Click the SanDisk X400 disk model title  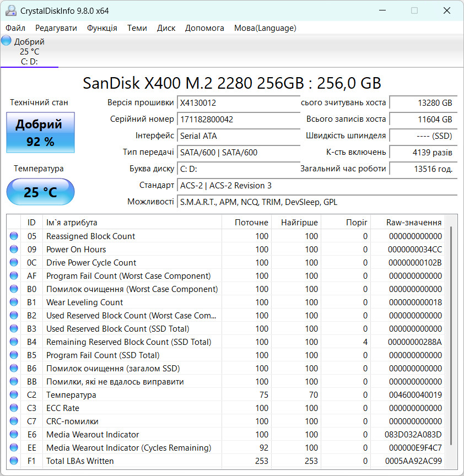click(232, 83)
